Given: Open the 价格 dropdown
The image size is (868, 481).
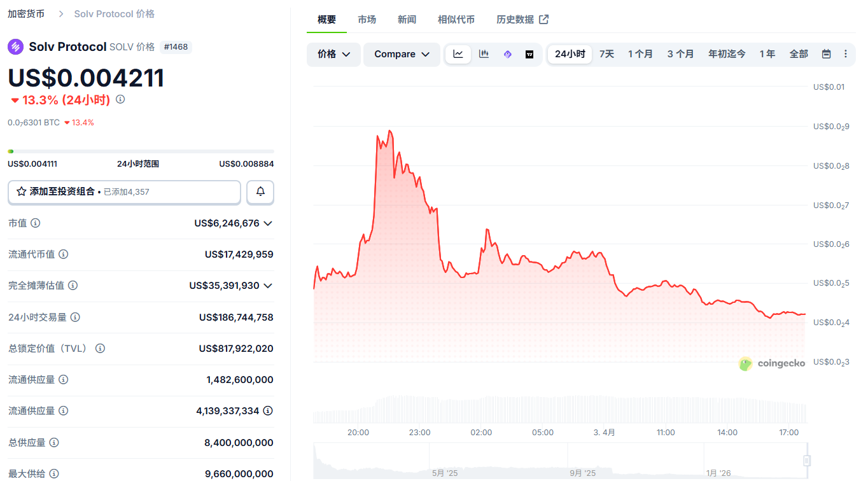Looking at the screenshot, I should coord(333,54).
